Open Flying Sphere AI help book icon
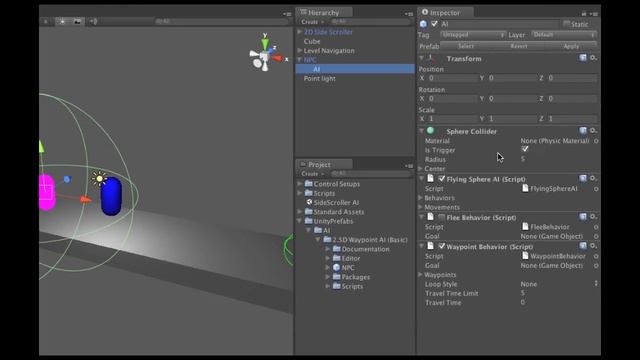 point(583,178)
